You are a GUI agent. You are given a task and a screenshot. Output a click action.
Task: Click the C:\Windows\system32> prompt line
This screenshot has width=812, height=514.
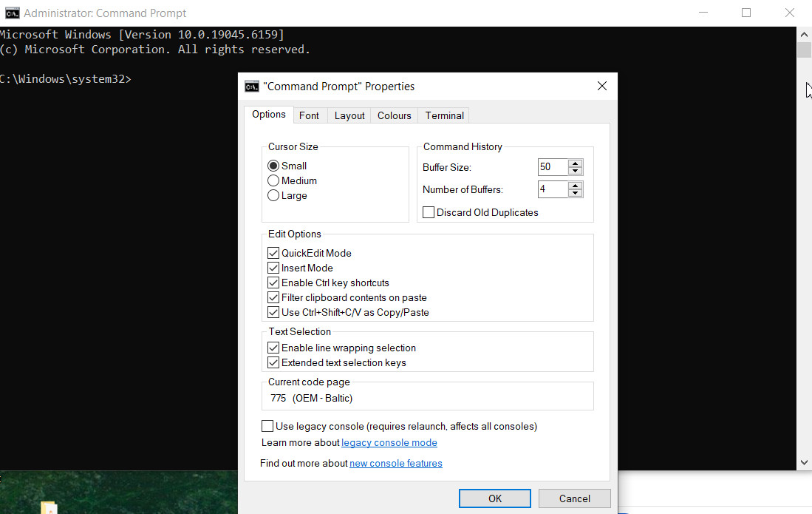[66, 78]
